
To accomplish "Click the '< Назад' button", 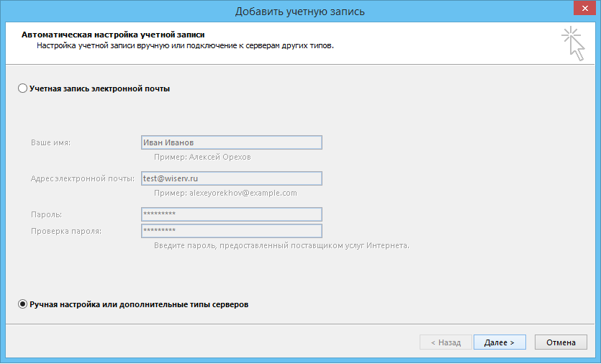I will pos(446,342).
